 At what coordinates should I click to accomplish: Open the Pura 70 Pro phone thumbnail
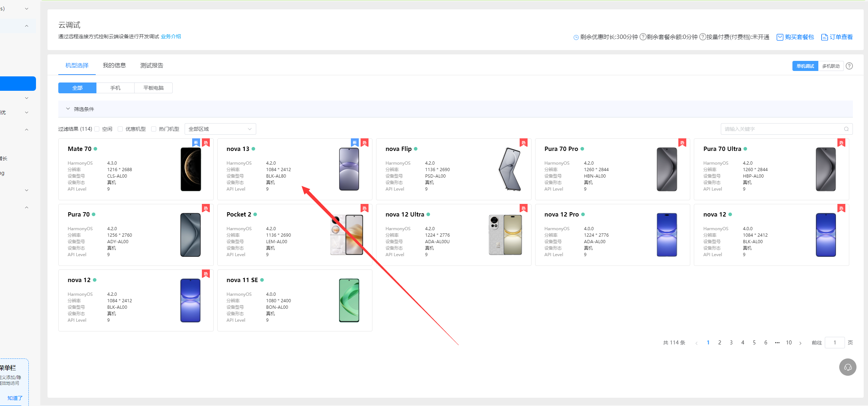click(x=667, y=169)
